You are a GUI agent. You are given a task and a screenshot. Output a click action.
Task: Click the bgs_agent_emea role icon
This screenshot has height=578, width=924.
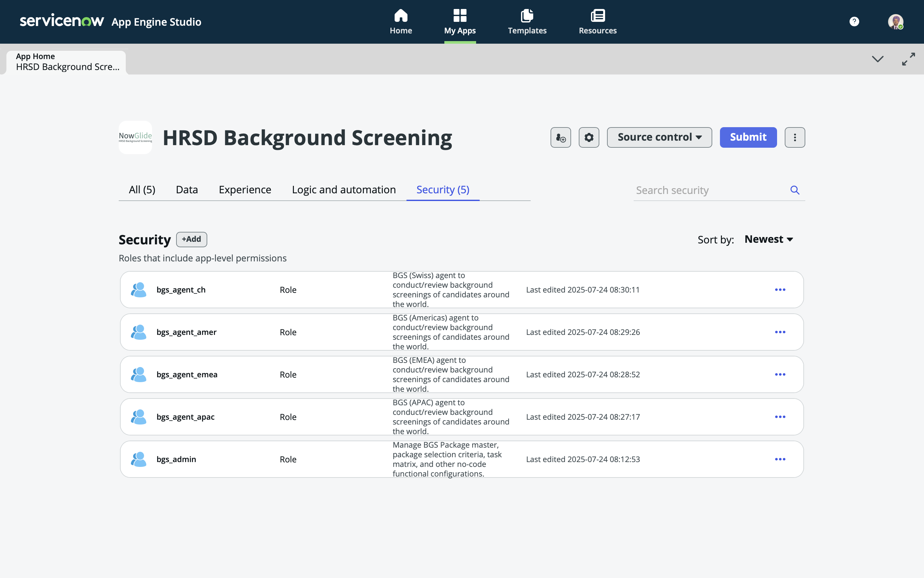tap(138, 375)
